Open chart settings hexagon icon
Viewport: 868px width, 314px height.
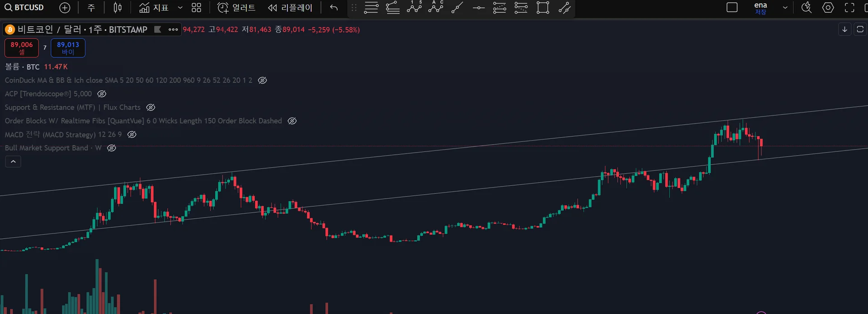click(828, 8)
